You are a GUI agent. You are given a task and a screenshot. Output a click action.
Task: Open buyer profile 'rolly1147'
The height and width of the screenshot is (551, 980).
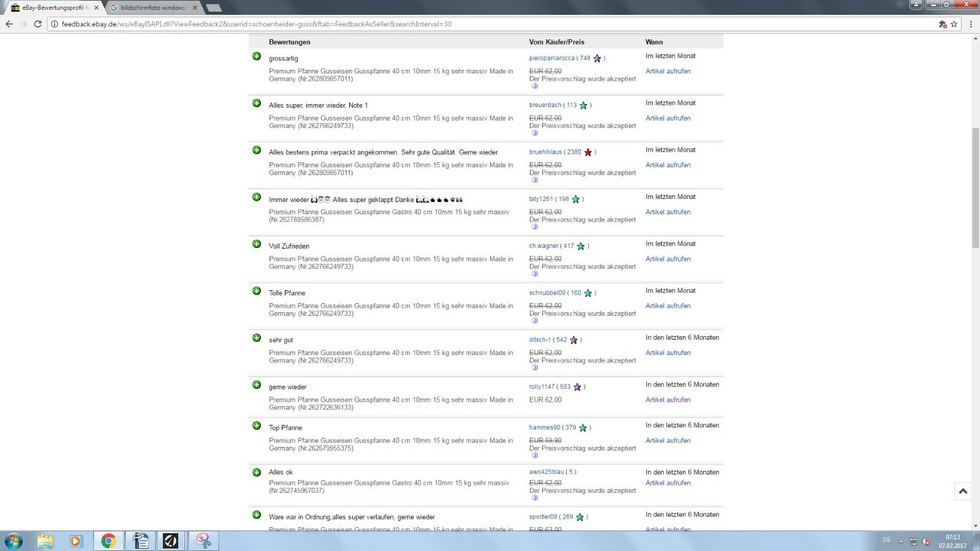541,387
